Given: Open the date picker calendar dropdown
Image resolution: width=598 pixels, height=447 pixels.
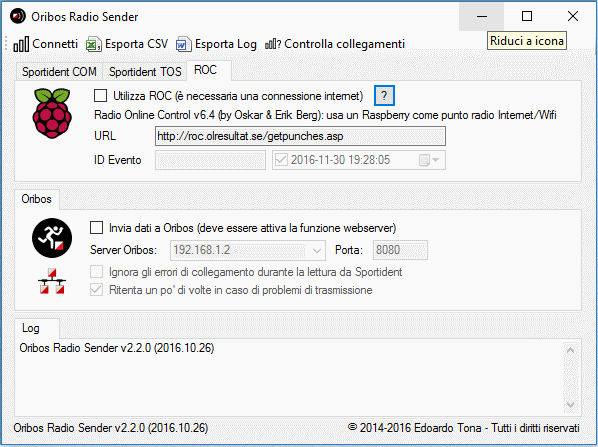Looking at the screenshot, I should [429, 160].
